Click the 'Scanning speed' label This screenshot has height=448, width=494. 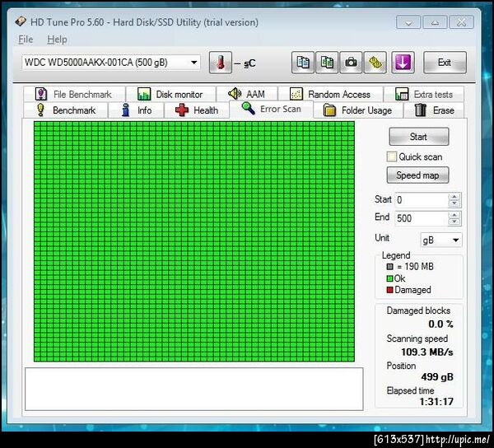coord(417,338)
